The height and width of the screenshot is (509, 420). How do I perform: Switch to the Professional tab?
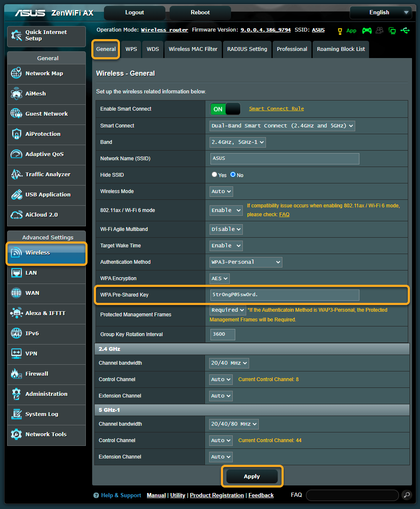click(292, 49)
